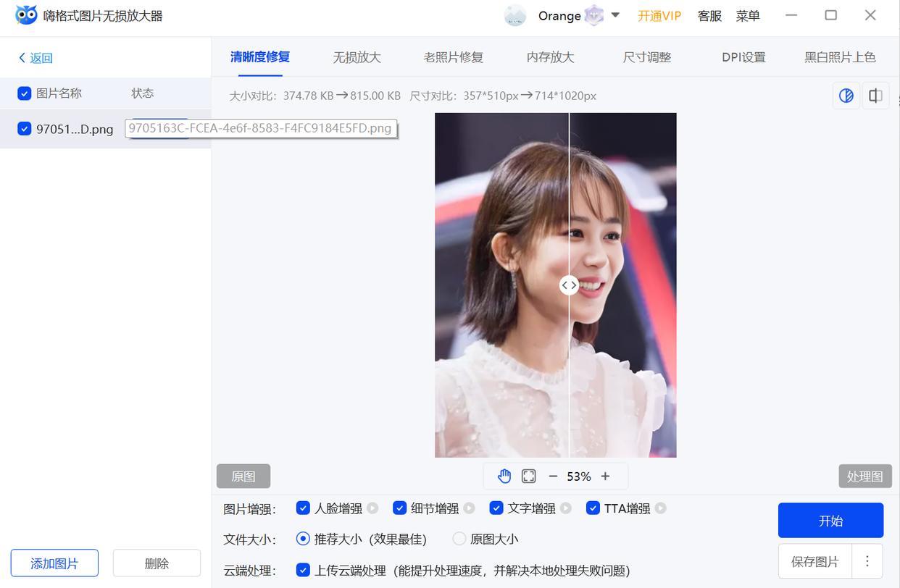Click the 添加图片 button
Screen dimensions: 900x588
click(54, 563)
